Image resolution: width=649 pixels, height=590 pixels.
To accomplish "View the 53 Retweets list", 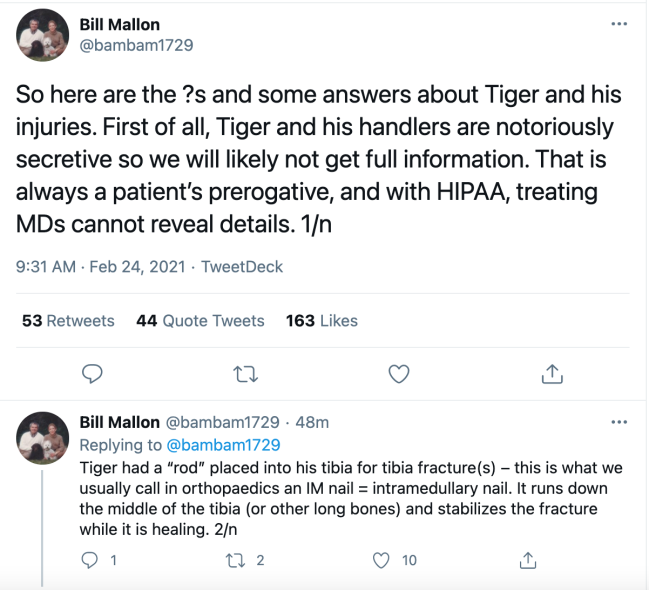I will click(x=68, y=321).
